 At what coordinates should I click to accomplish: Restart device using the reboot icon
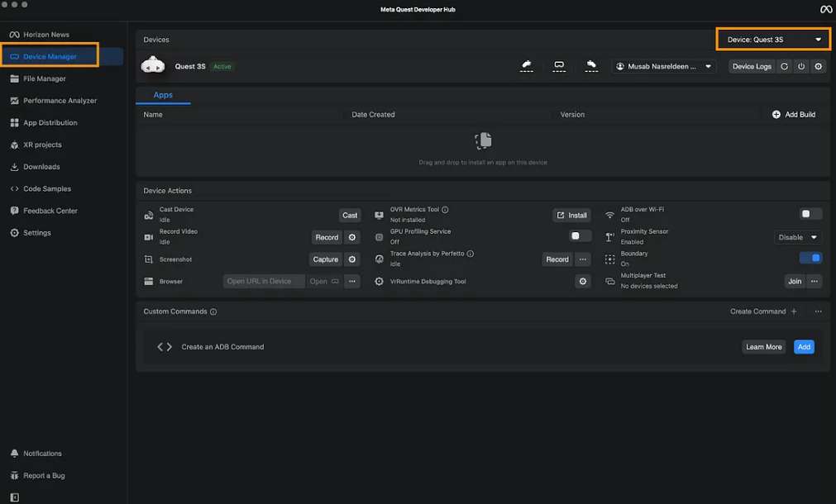tap(785, 66)
